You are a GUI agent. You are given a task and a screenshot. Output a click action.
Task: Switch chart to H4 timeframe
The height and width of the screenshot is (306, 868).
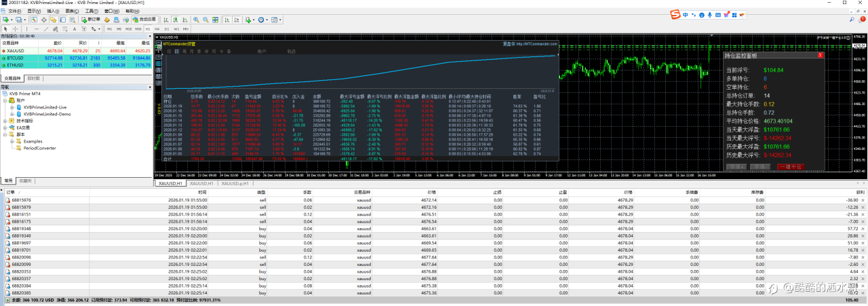[x=157, y=29]
